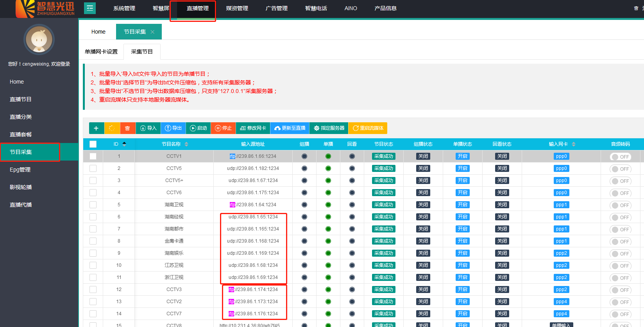The image size is (644, 327).
Task: Click the yellow refresh spinner button
Action: click(112, 128)
